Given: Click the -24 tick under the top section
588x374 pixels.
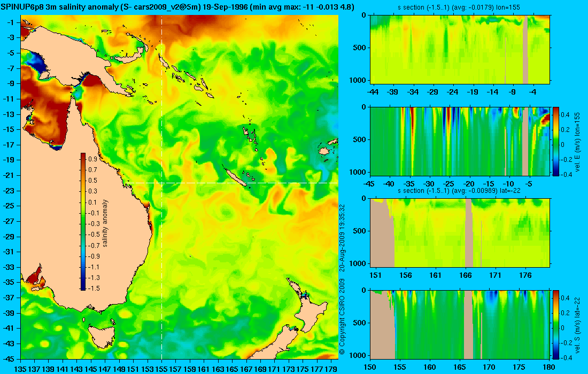Looking at the screenshot, I should (453, 92).
